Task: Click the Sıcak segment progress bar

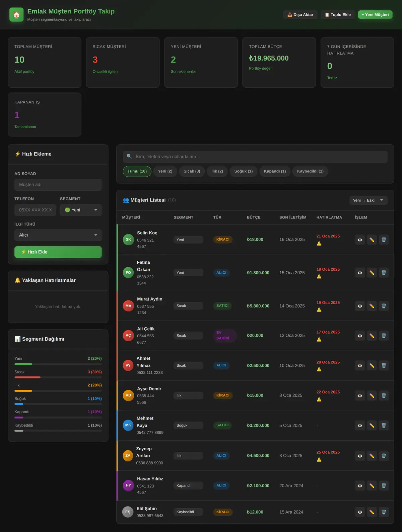Action: [x=58, y=377]
